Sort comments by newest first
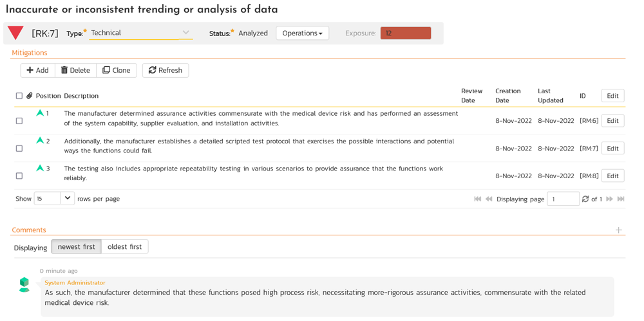Viewport: 644px width, 321px height. pos(76,247)
